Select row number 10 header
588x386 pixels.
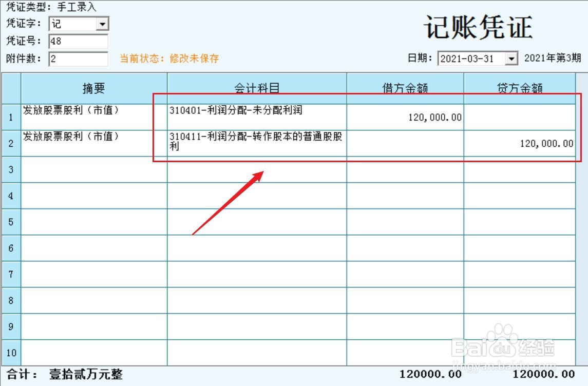11,353
